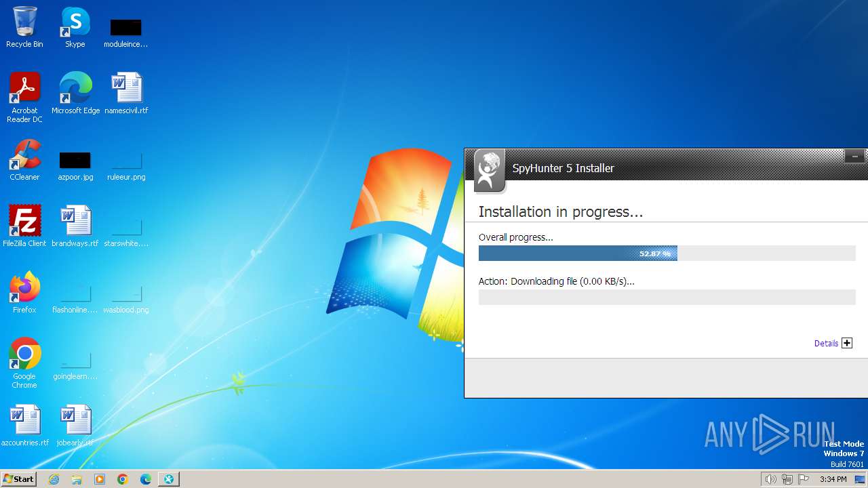Select the goinglearn file icon
This screenshot has height=488, width=868.
coord(75,365)
